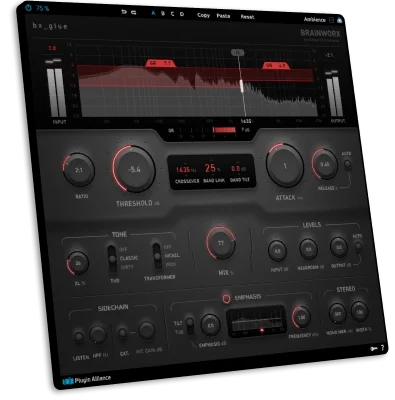
Task: Click the THD Off/Classic/Dirty selector switch
Action: click(x=112, y=258)
